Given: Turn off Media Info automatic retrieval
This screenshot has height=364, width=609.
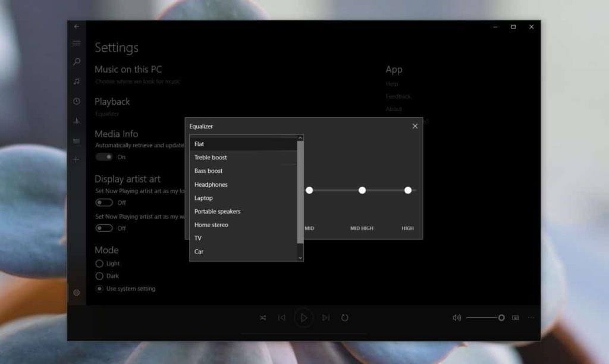Looking at the screenshot, I should (105, 156).
